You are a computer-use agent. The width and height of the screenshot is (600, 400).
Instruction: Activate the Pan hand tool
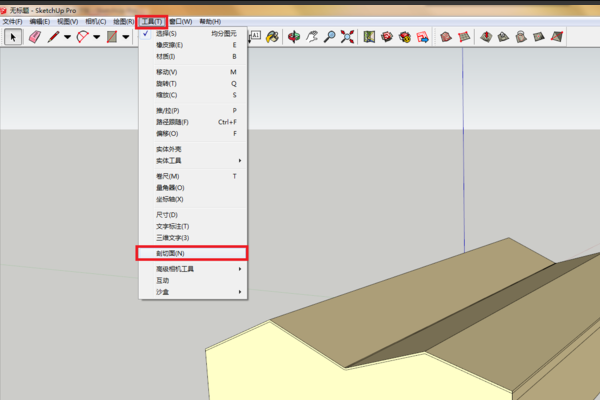312,37
